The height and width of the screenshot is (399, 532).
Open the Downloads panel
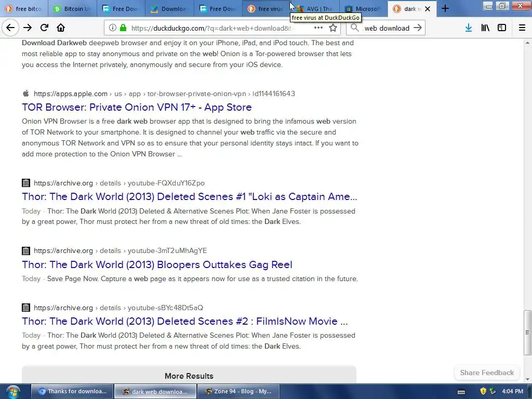click(469, 28)
